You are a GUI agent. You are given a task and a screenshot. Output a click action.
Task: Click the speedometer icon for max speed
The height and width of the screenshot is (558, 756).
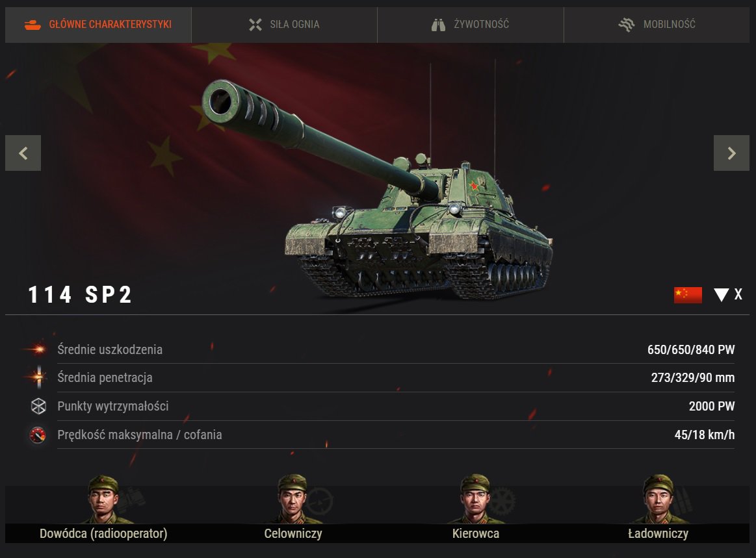38,435
